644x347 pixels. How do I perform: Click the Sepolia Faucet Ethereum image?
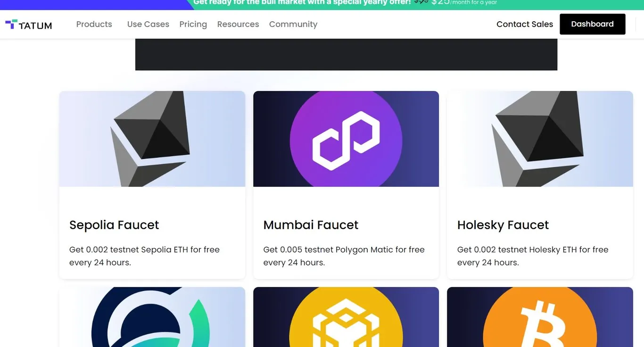click(x=152, y=139)
